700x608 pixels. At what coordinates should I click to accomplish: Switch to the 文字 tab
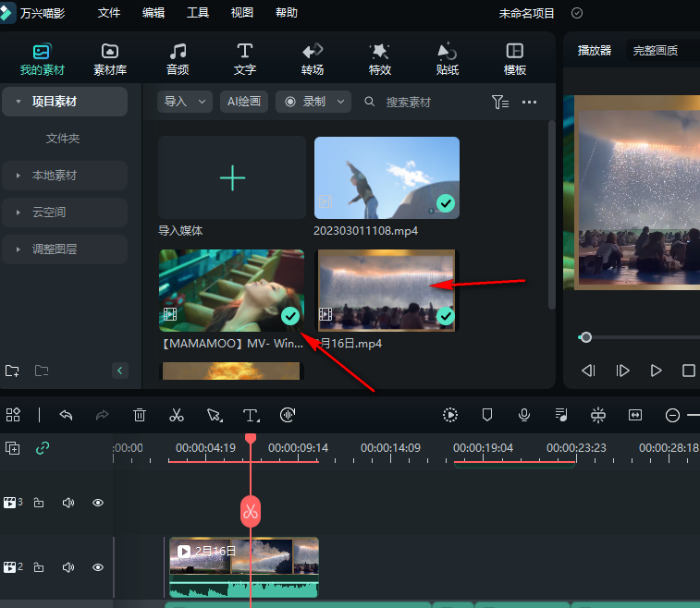pos(245,59)
